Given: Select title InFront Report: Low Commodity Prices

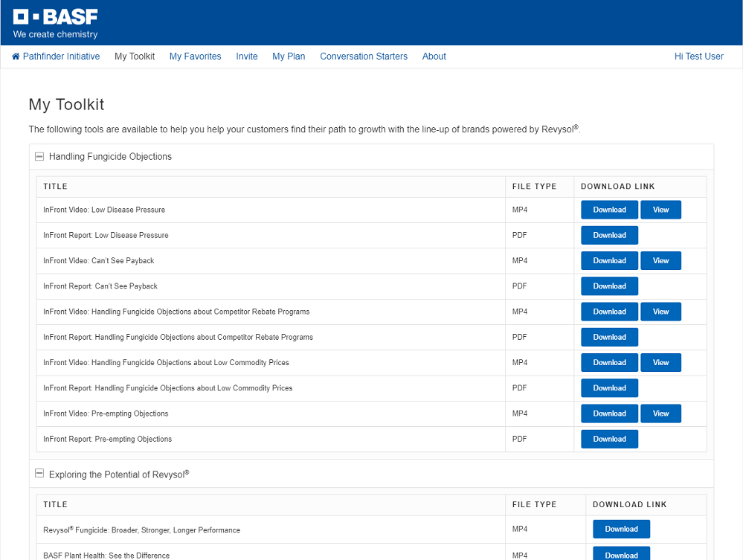Looking at the screenshot, I should 168,388.
